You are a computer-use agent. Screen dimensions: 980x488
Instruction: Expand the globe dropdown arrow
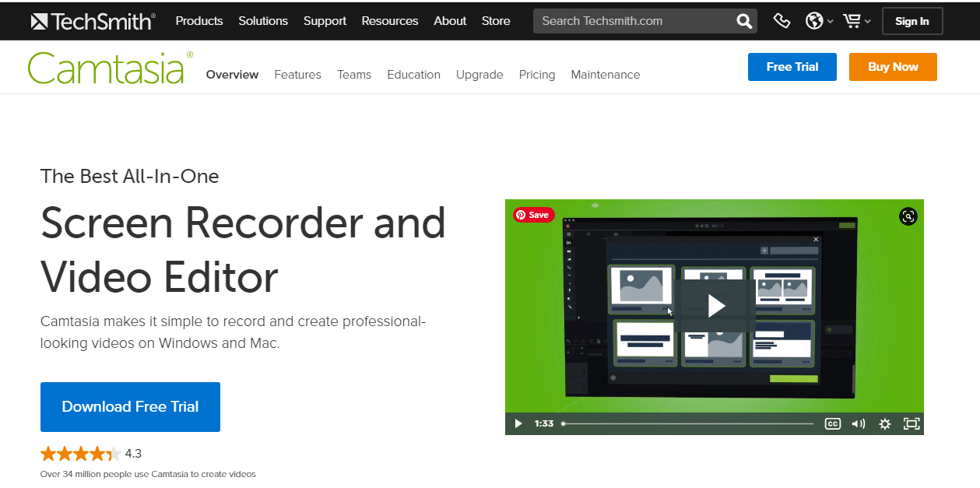831,22
